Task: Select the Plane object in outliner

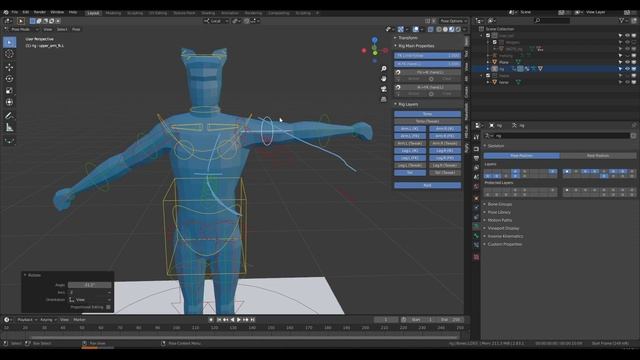Action: (x=504, y=62)
